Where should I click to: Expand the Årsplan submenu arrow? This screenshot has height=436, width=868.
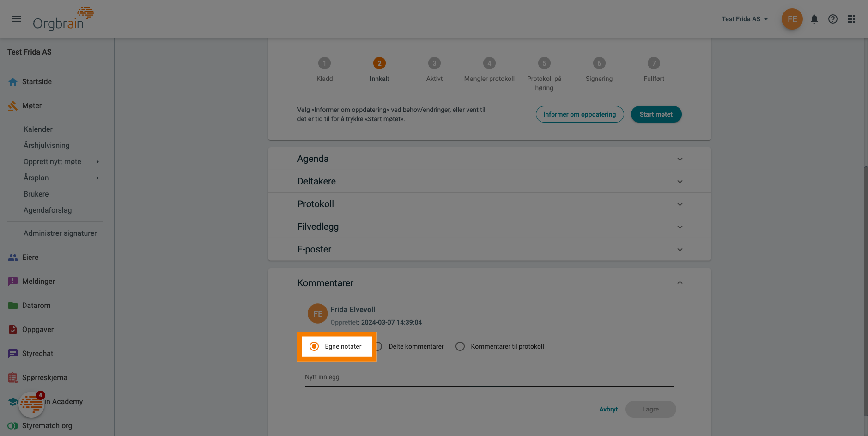(x=97, y=178)
